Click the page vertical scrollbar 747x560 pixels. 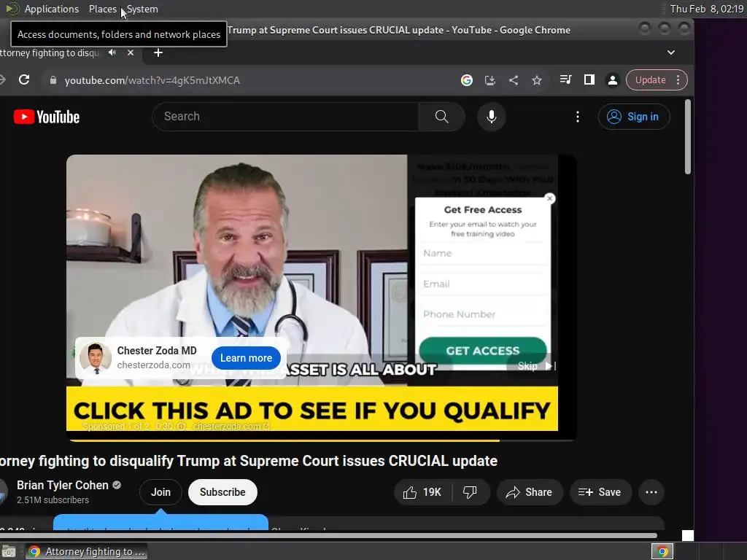(x=687, y=136)
